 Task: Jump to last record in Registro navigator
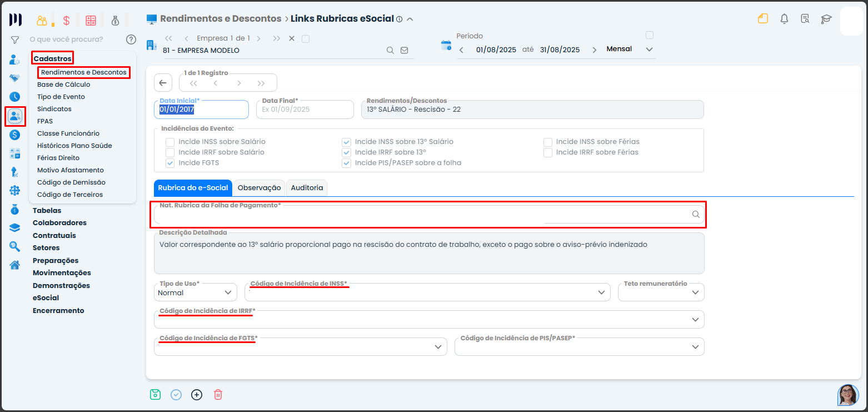262,83
